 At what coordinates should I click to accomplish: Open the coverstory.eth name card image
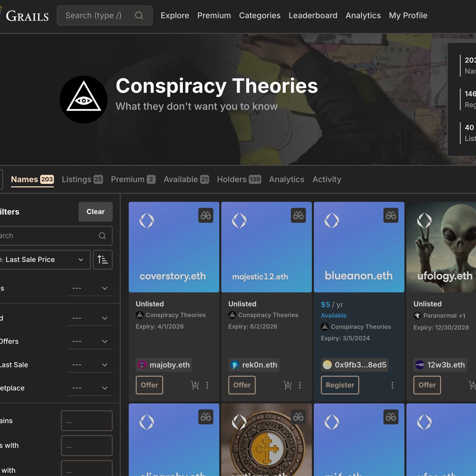click(174, 247)
